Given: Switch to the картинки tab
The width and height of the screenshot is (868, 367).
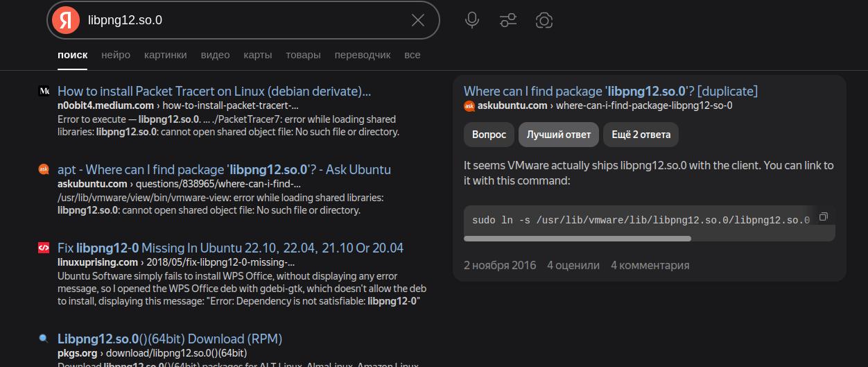Looking at the screenshot, I should (166, 55).
